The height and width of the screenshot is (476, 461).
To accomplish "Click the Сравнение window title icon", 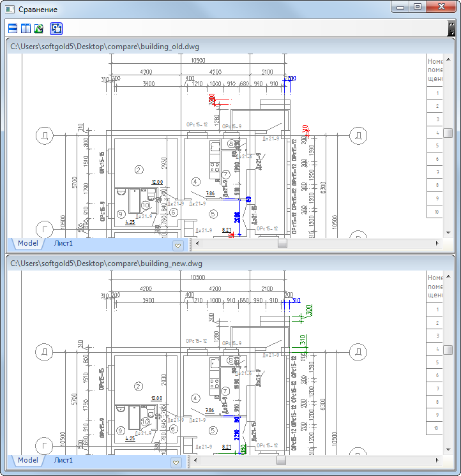I will tap(10, 10).
